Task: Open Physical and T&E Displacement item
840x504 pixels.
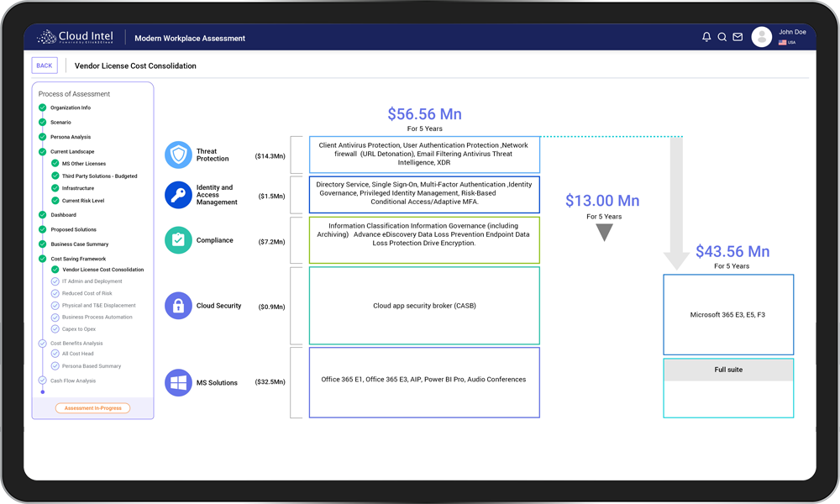Action: 98,305
